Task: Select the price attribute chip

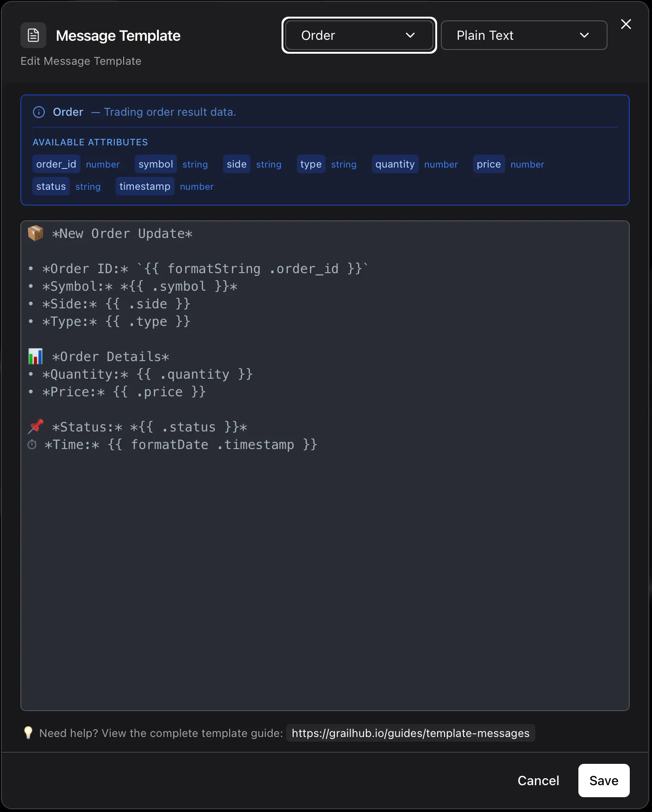Action: point(489,164)
